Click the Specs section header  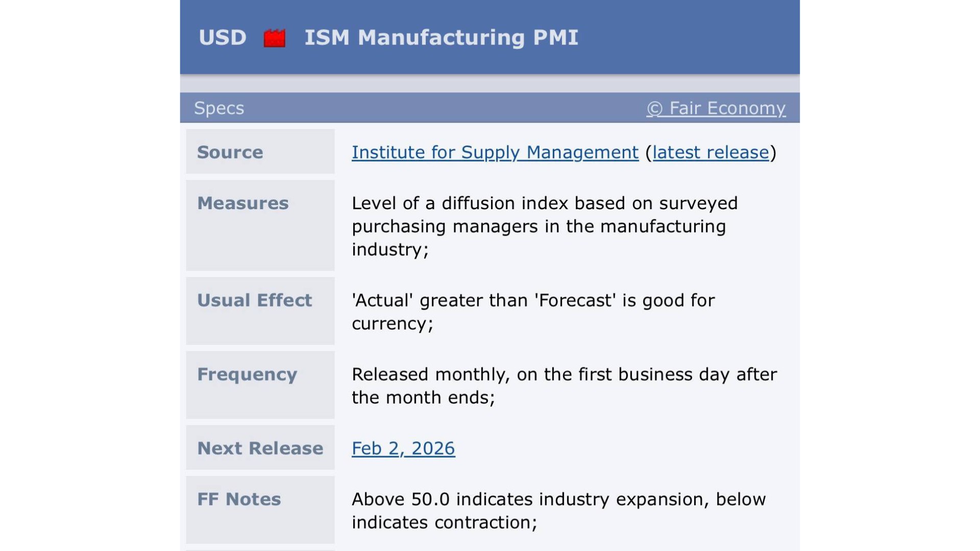tap(219, 108)
